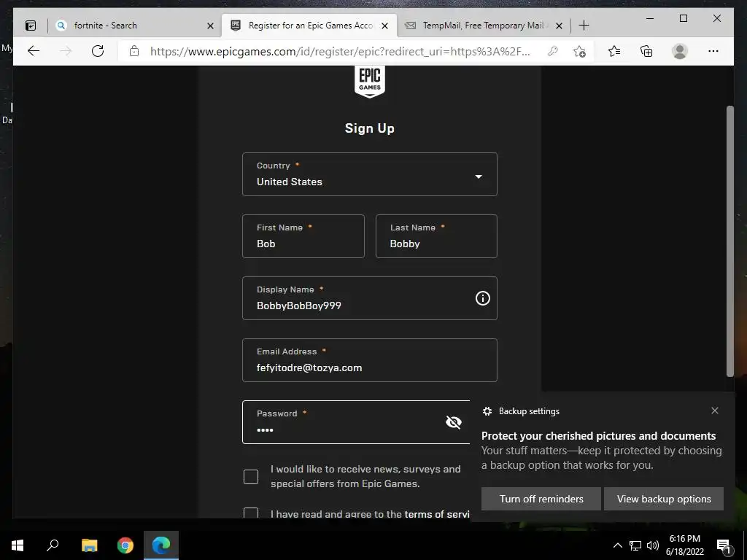Viewport: 747px width, 560px height.
Task: Click the notification title about cherished pictures
Action: click(x=598, y=436)
